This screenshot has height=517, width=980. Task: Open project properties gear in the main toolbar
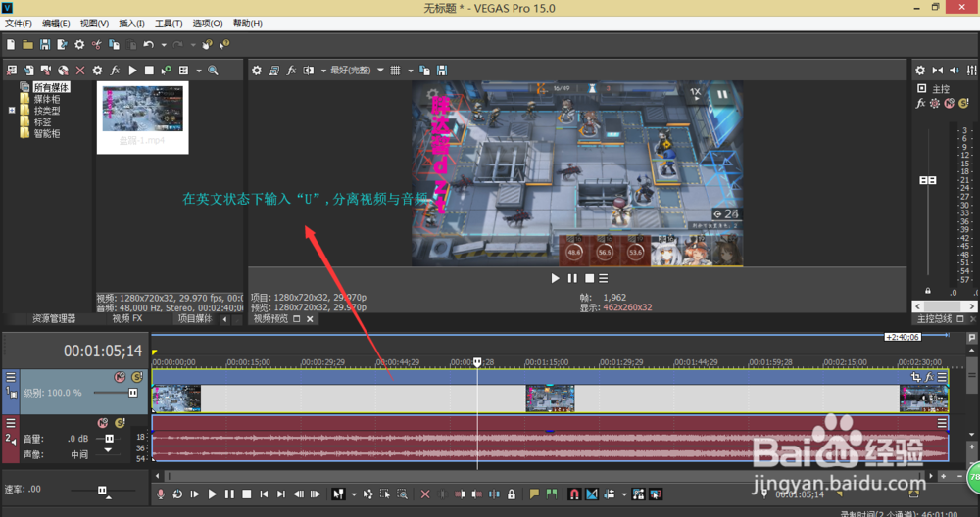tap(79, 44)
